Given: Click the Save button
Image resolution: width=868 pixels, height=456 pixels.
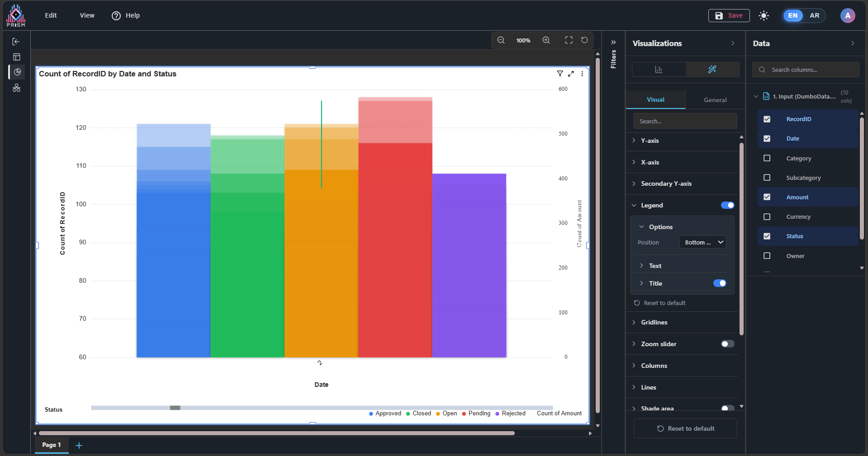Looking at the screenshot, I should pos(729,16).
